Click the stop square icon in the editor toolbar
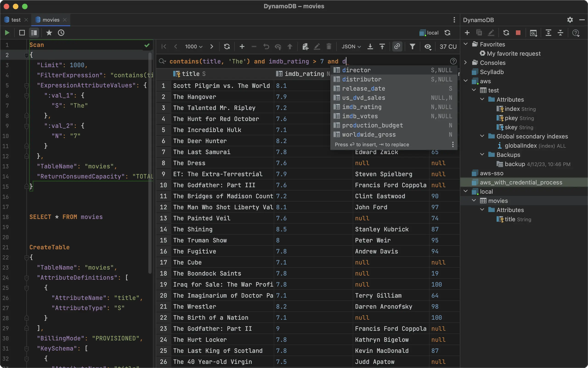 22,33
